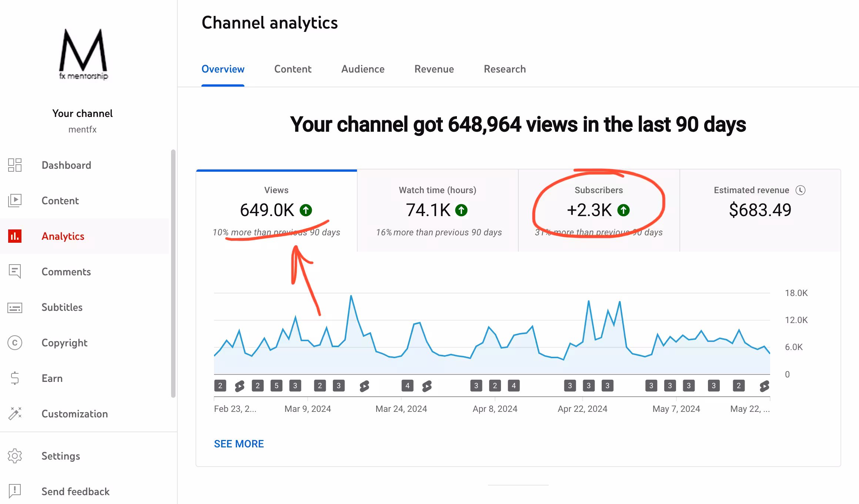The height and width of the screenshot is (504, 859).
Task: Open Customization magic wand icon
Action: pyautogui.click(x=15, y=413)
